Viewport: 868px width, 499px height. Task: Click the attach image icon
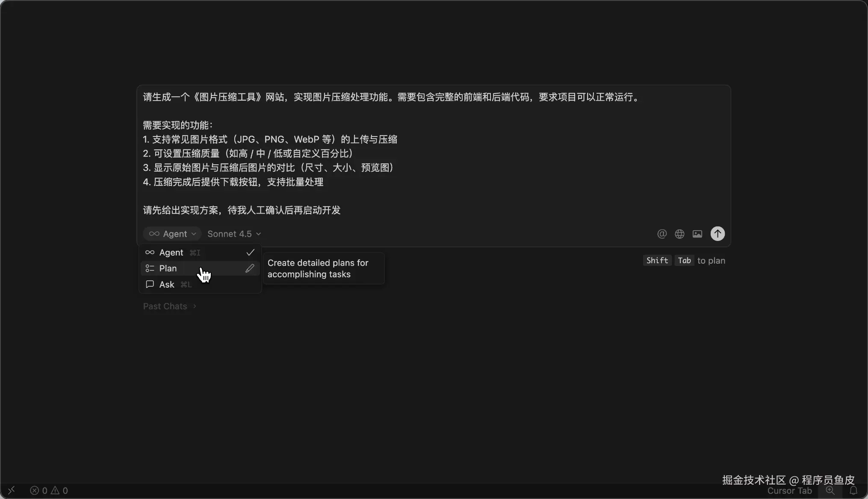point(697,234)
